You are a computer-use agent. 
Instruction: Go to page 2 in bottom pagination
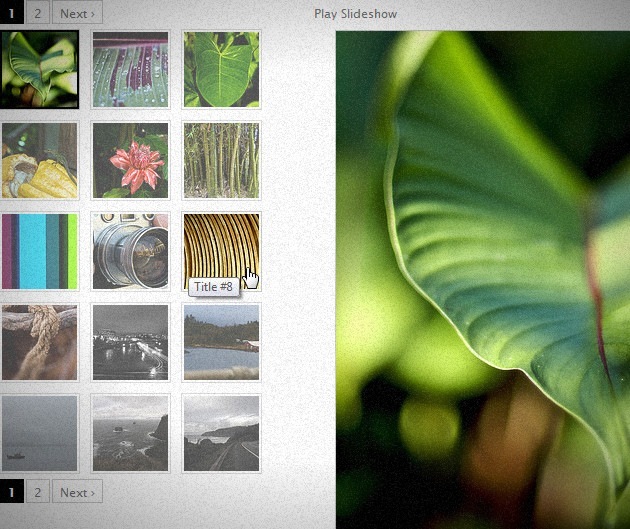[x=37, y=491]
